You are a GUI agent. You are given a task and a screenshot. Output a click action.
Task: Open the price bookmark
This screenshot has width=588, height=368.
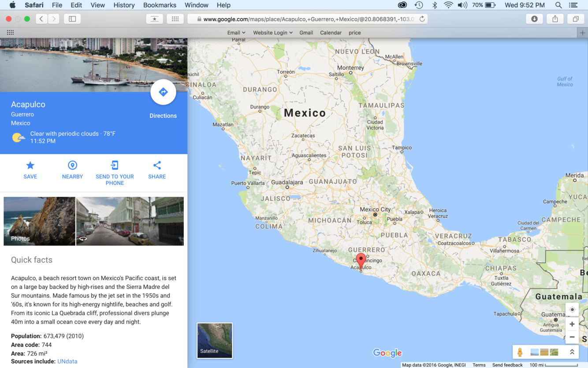[354, 33]
